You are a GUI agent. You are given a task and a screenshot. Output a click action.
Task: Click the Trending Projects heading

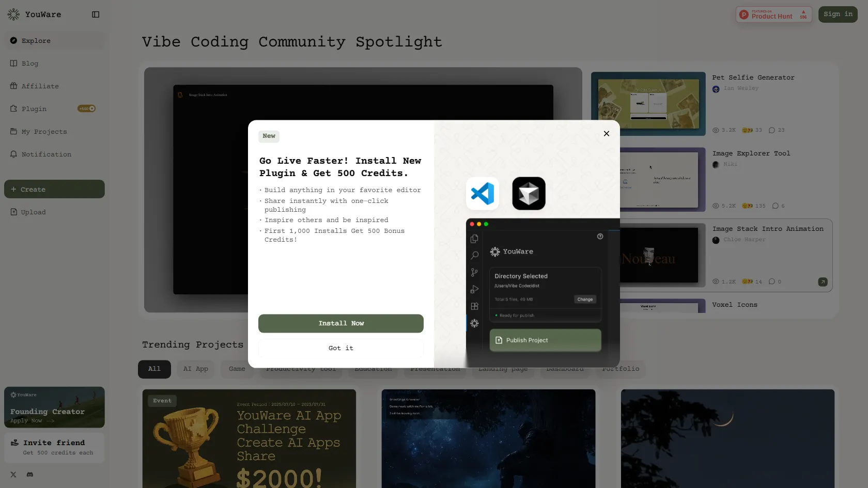click(193, 344)
